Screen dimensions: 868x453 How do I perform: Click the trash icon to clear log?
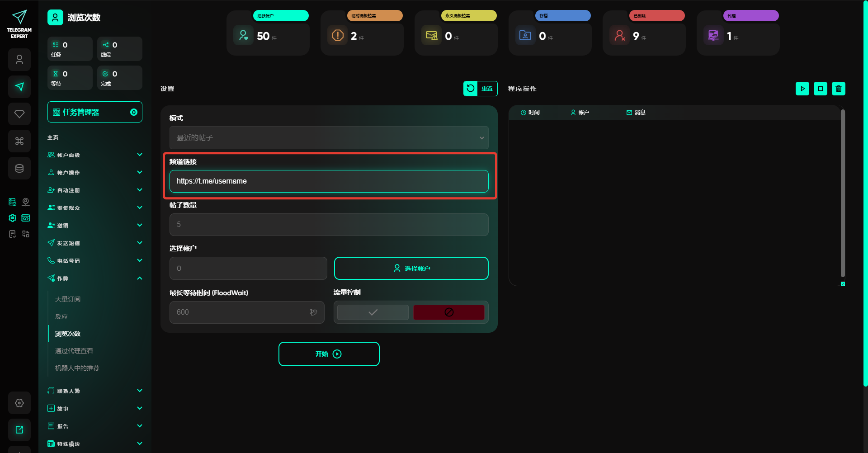838,89
